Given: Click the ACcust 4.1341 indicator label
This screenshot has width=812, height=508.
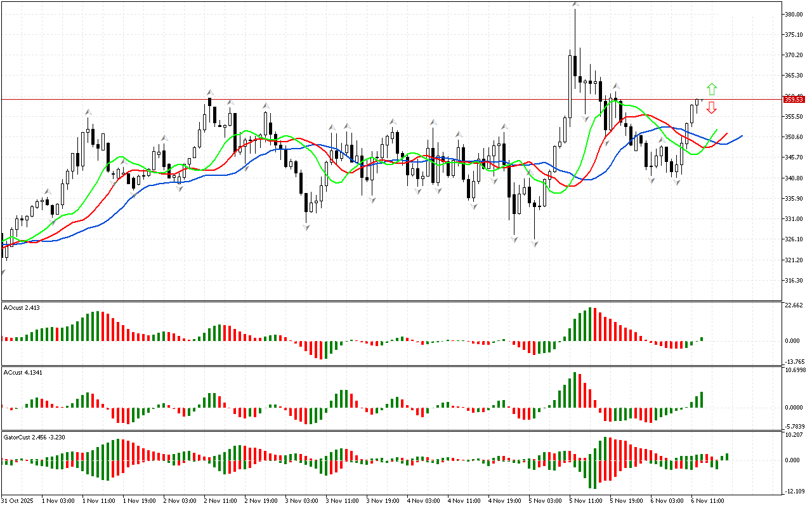Looking at the screenshot, I should tap(23, 372).
